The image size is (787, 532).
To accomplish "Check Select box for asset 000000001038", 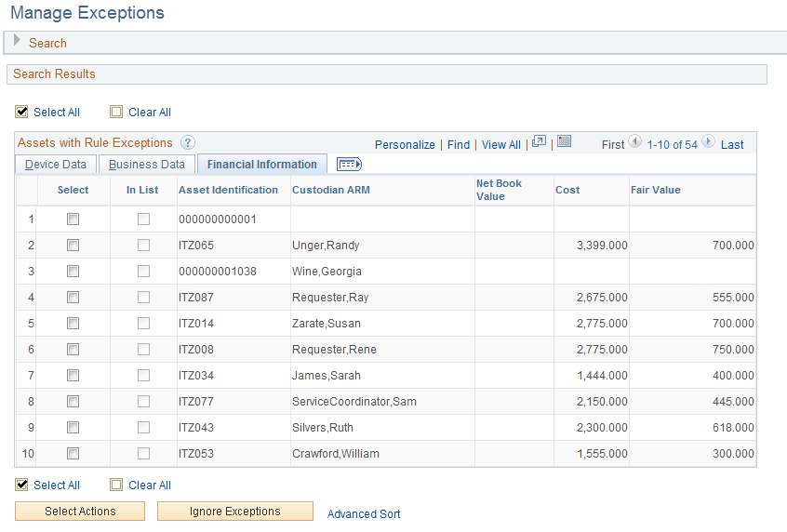I will (73, 271).
